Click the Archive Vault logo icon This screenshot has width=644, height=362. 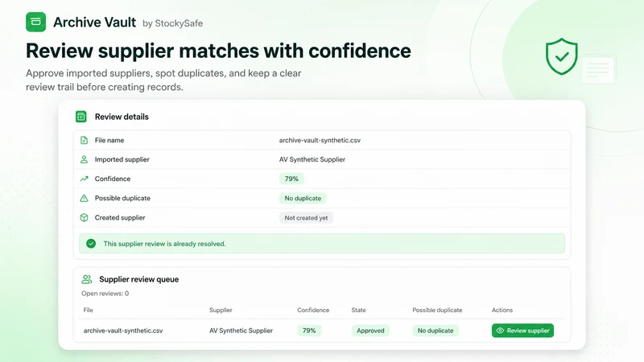tap(35, 23)
